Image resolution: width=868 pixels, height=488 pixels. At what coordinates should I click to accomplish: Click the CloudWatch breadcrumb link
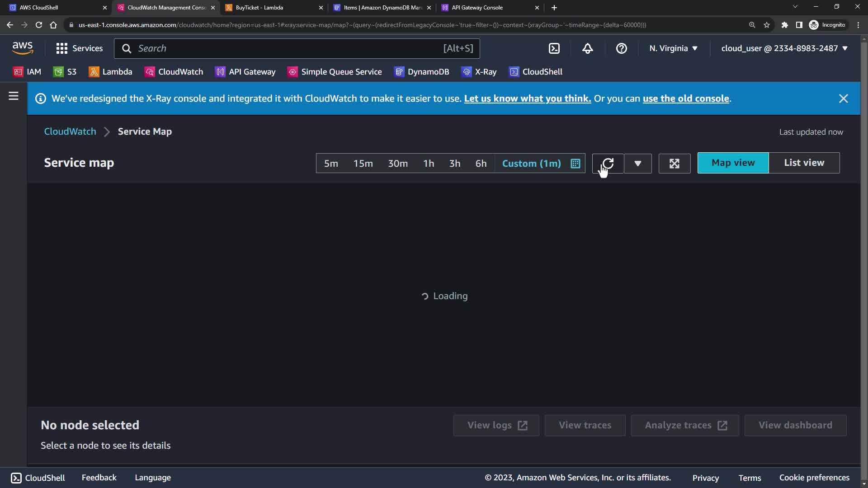coord(70,131)
